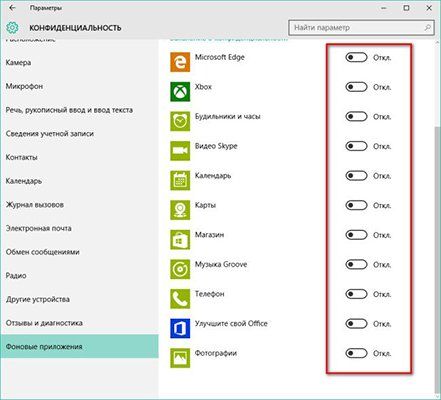Enable the Будильники и часы switch
Image resolution: width=441 pixels, height=400 pixels.
coord(356,117)
